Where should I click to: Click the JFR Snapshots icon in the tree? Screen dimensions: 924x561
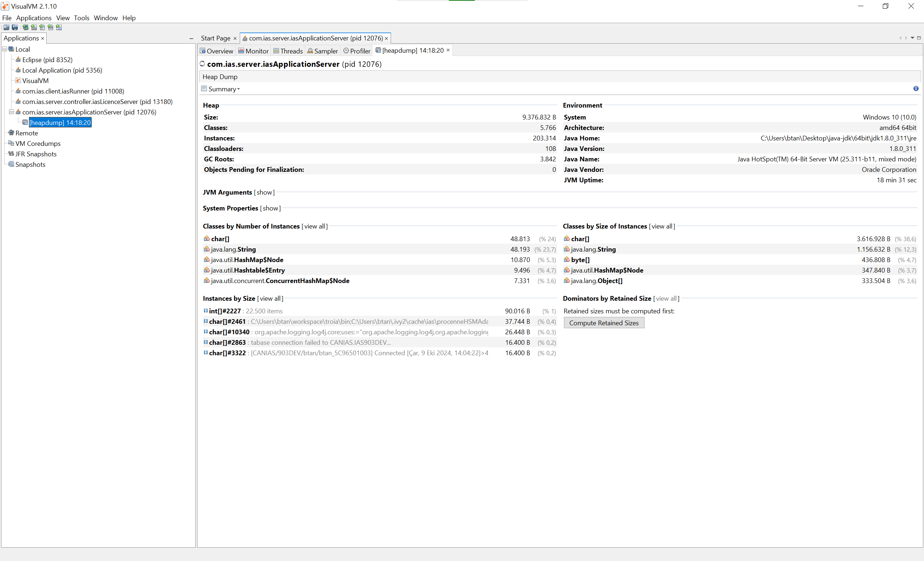click(11, 154)
